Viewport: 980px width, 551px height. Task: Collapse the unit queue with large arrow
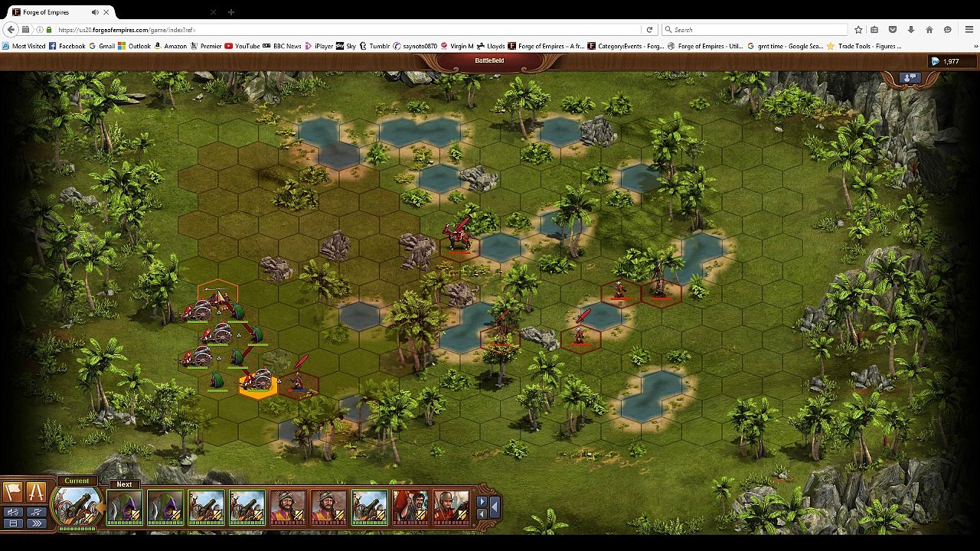click(x=495, y=506)
